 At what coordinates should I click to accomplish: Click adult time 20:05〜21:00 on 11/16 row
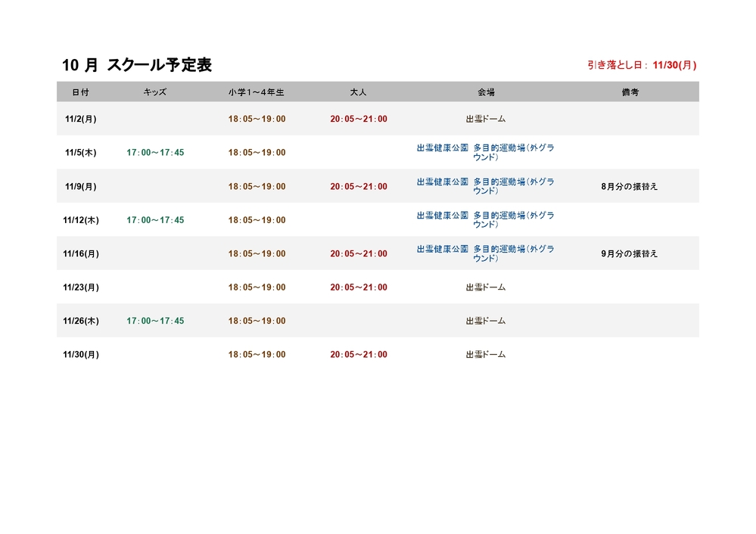point(359,253)
